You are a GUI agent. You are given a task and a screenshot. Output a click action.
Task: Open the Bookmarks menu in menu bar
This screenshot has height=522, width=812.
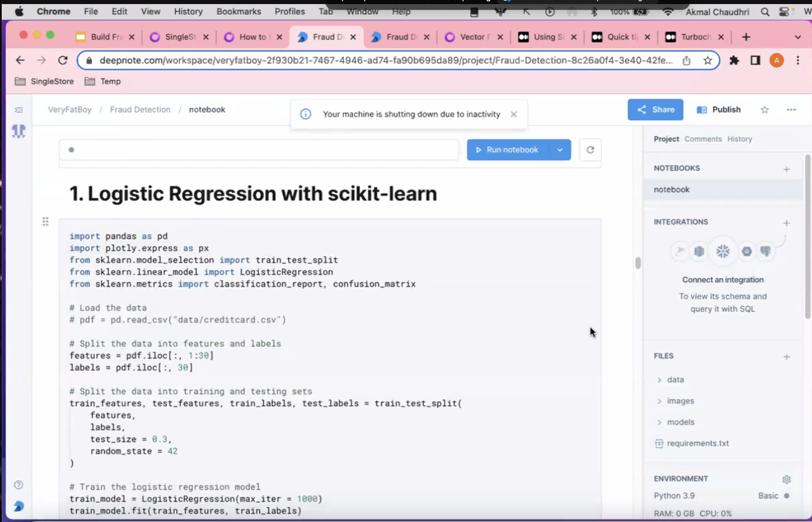click(x=238, y=12)
